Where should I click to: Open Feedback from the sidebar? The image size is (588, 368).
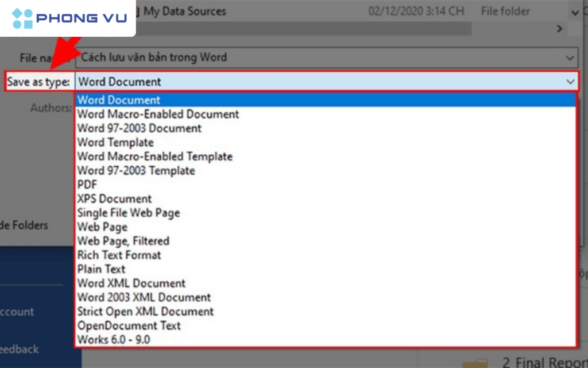(19, 349)
